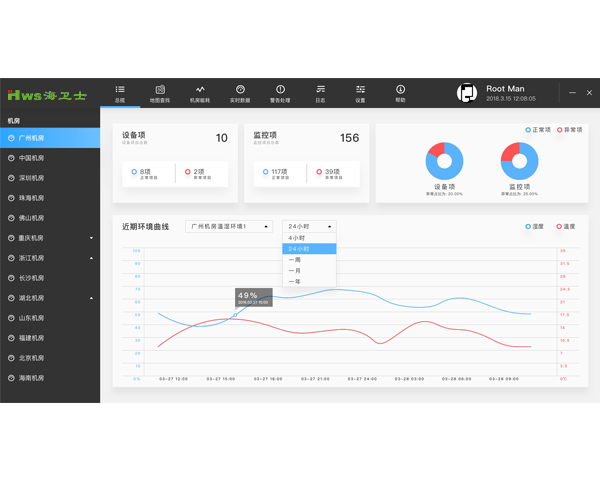Click the icon beside 中国机房

coord(11,158)
